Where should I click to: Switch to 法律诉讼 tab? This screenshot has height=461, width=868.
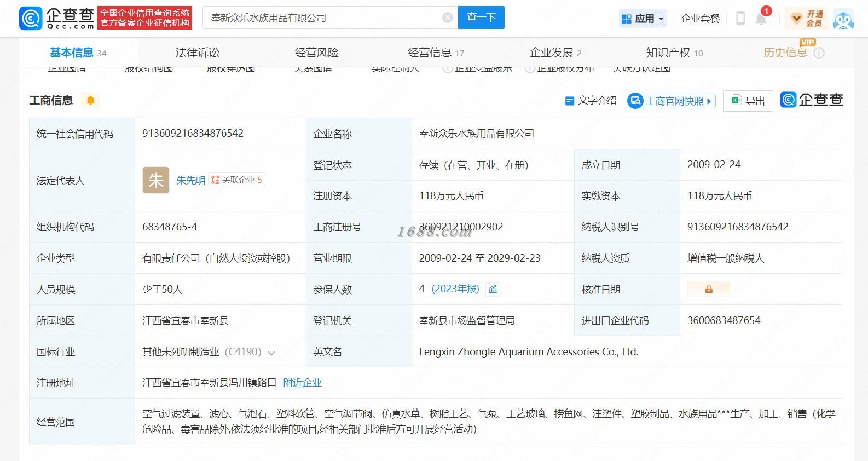click(197, 53)
